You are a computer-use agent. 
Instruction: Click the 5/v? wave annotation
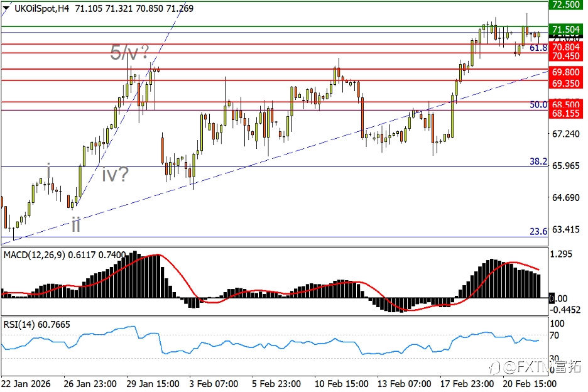tap(130, 52)
